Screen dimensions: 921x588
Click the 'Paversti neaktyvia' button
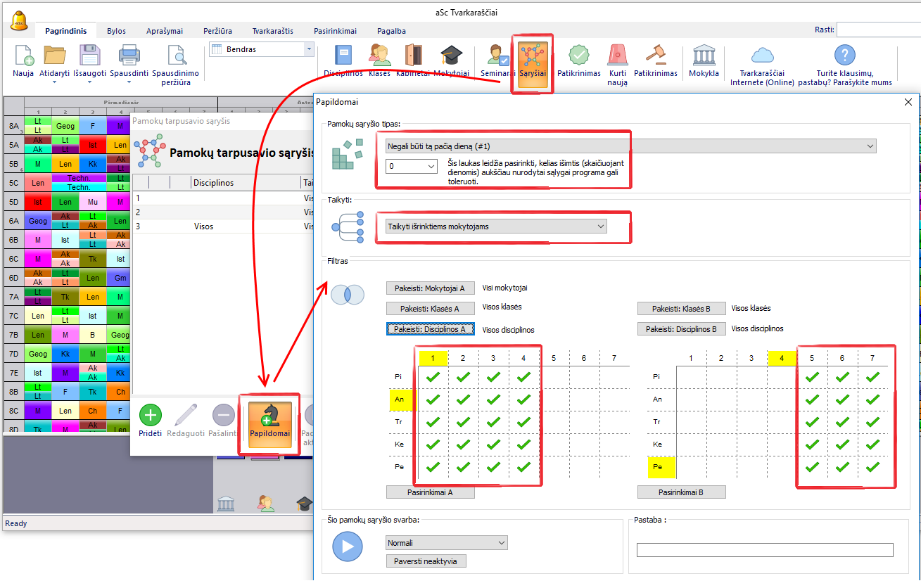point(426,561)
